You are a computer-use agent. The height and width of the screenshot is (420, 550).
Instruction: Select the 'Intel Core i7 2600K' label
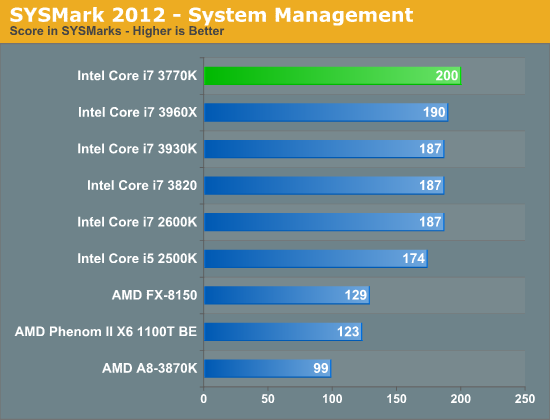tap(137, 222)
